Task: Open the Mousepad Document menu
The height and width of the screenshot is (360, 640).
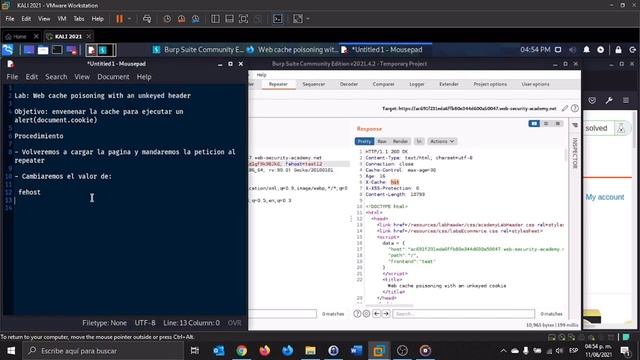Action: pos(113,77)
